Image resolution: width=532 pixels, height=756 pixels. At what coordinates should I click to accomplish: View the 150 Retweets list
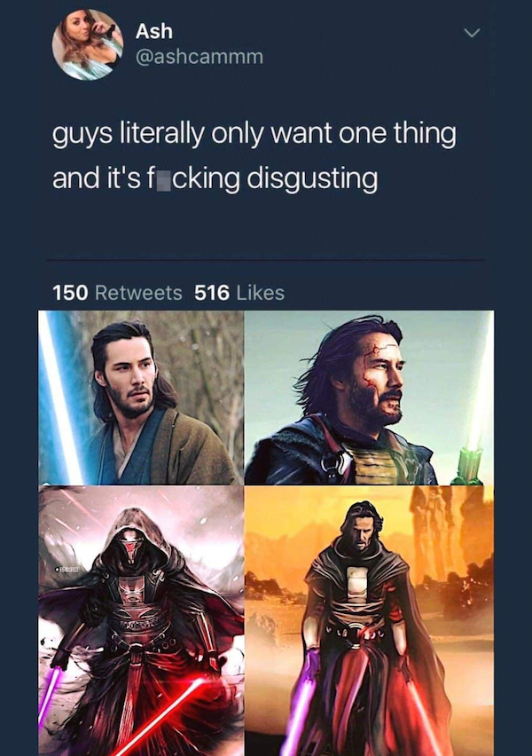pyautogui.click(x=117, y=293)
